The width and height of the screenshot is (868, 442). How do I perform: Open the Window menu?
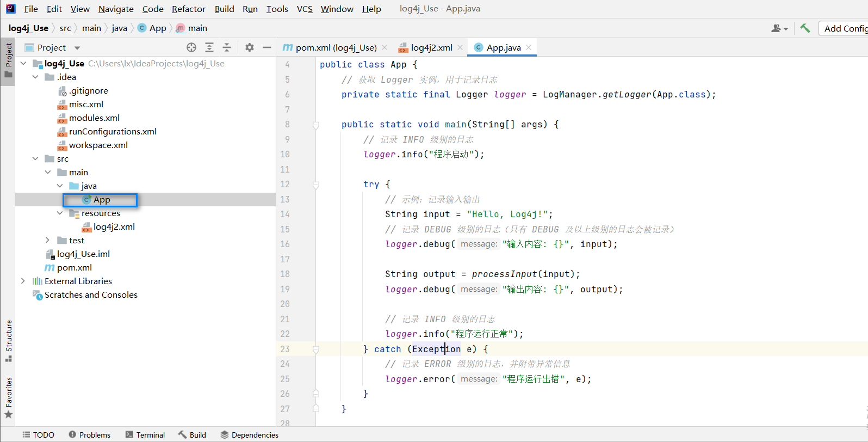[x=337, y=9]
